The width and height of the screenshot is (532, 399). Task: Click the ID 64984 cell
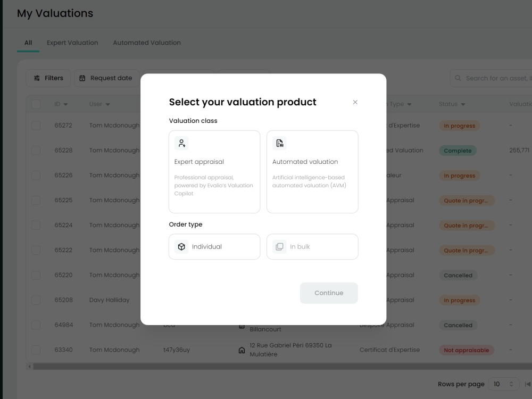63,325
